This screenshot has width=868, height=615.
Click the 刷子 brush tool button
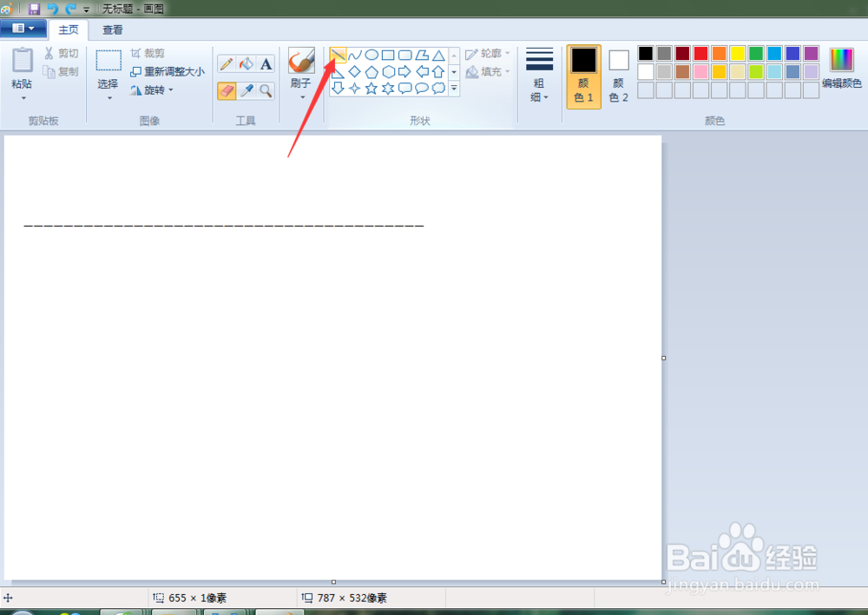pos(302,61)
